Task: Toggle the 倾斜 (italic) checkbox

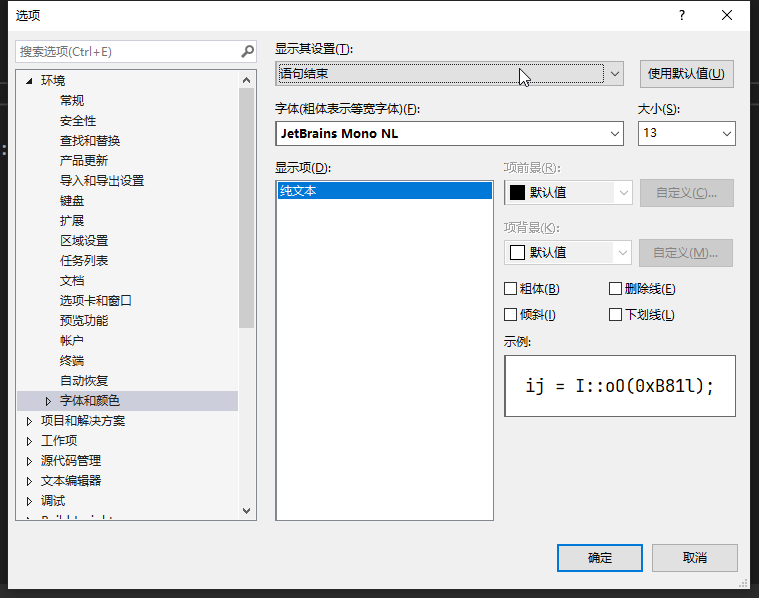Action: pos(511,315)
